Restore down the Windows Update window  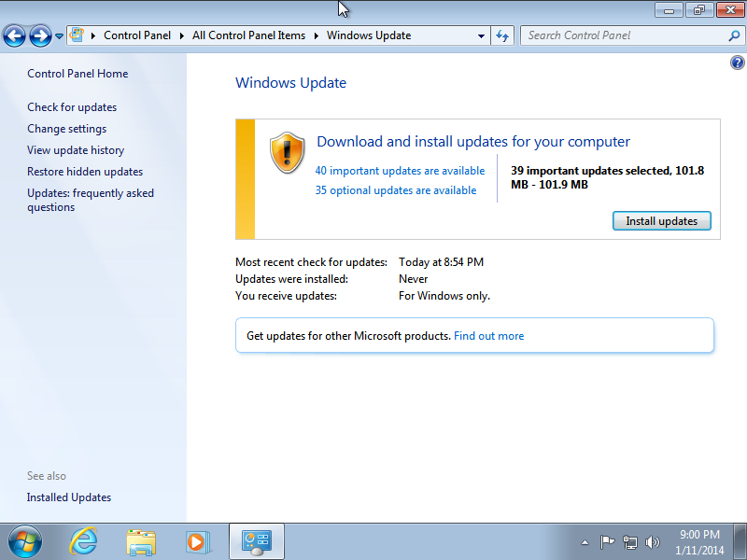tap(699, 10)
